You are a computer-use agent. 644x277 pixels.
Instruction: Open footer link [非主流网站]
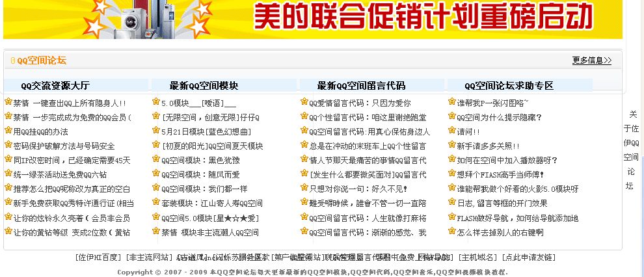point(149,257)
